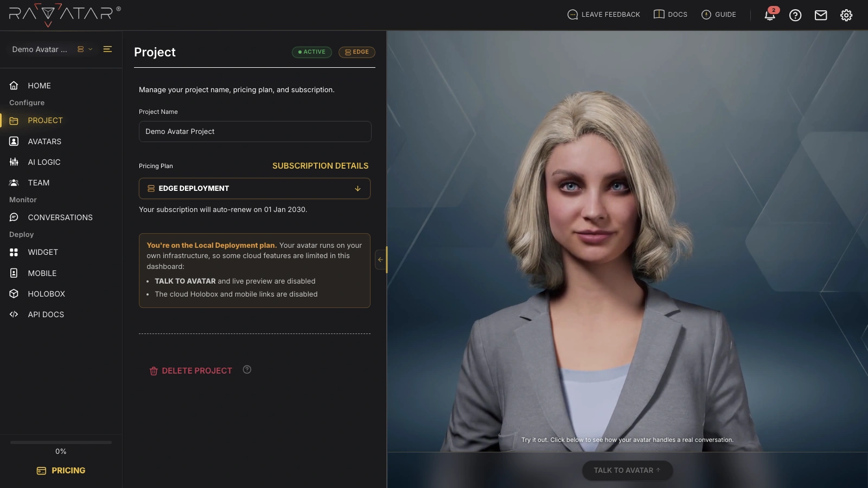
Task: Open the Guide from top bar
Action: tap(719, 15)
